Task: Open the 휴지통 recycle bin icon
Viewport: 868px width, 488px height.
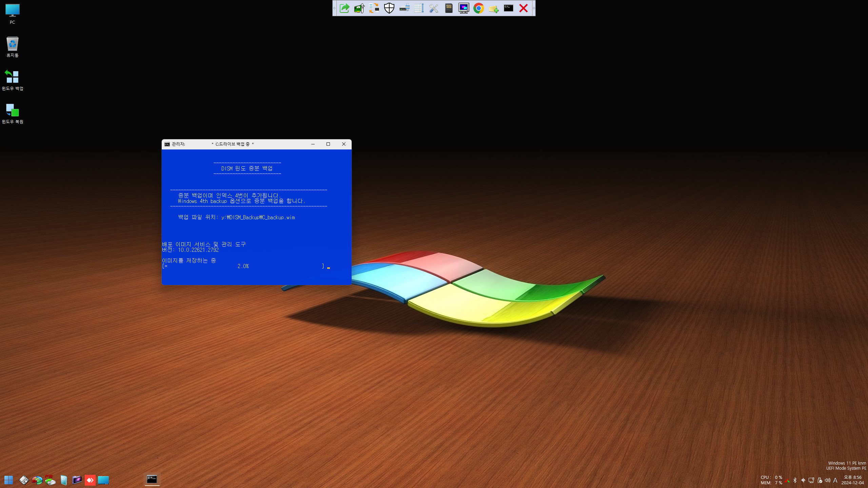Action: [x=13, y=47]
